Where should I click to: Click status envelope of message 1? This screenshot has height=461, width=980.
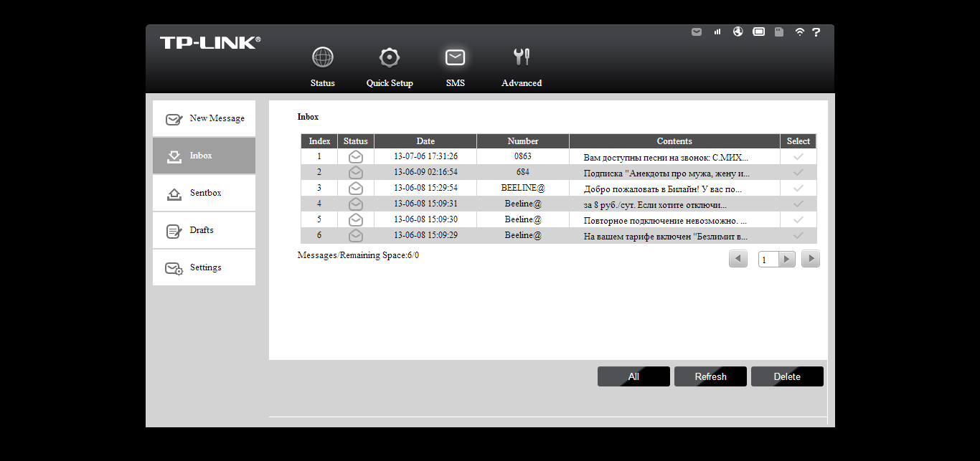[x=356, y=156]
